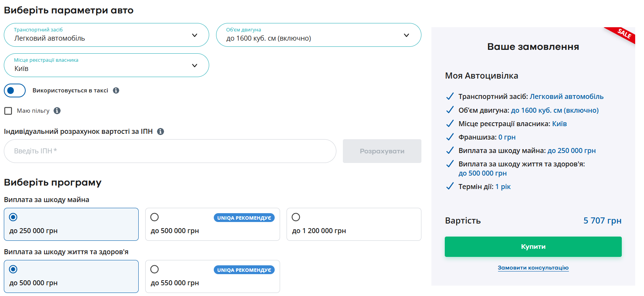Open 'Місце реєстрації власника' dropdown
644x296 pixels.
106,65
